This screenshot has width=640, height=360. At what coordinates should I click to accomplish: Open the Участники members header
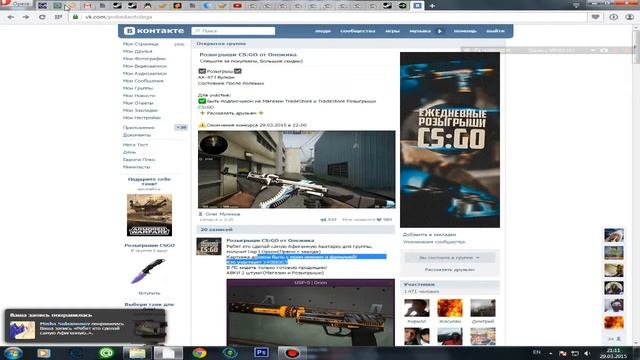(450, 284)
